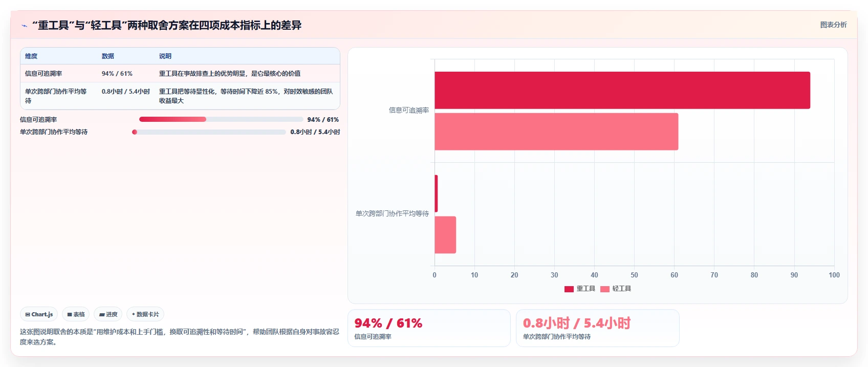The width and height of the screenshot is (868, 367).
Task: Click the dark red 信息可追溯率 bar at 94
Action: 622,90
